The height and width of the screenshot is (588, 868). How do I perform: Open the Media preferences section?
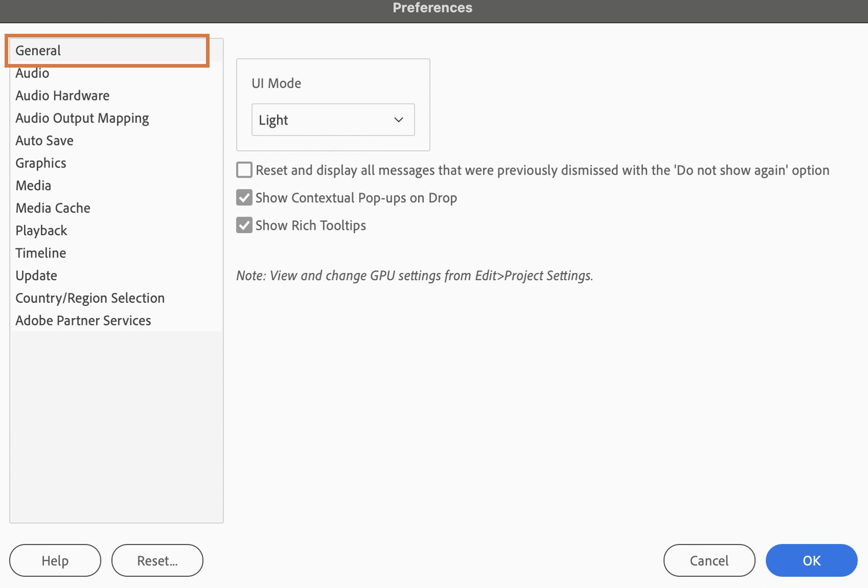tap(33, 186)
